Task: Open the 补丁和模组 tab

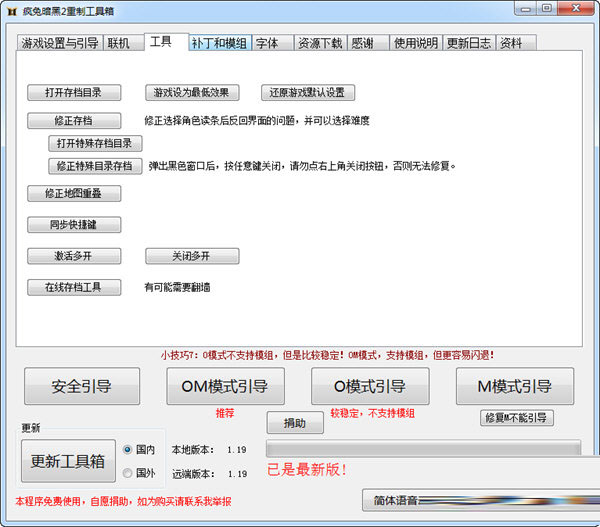Action: click(220, 43)
